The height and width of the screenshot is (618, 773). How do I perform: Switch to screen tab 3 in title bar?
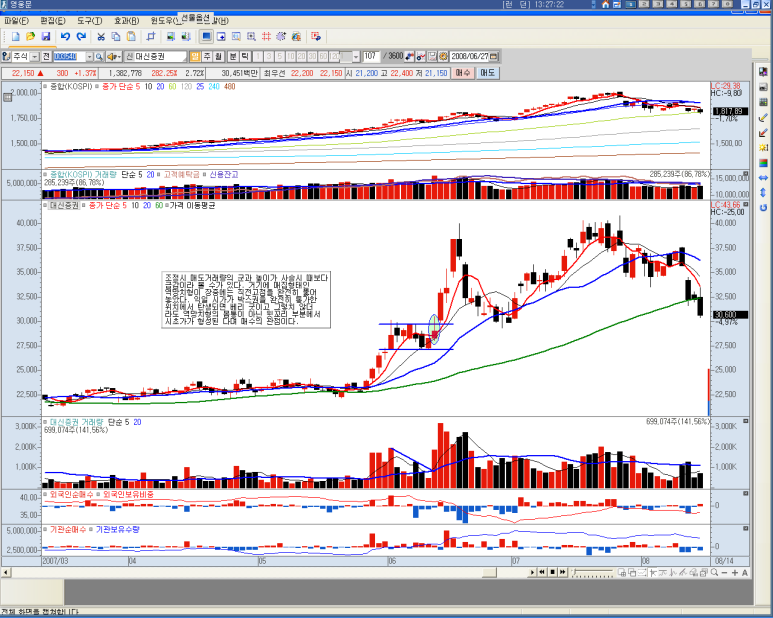click(658, 4)
